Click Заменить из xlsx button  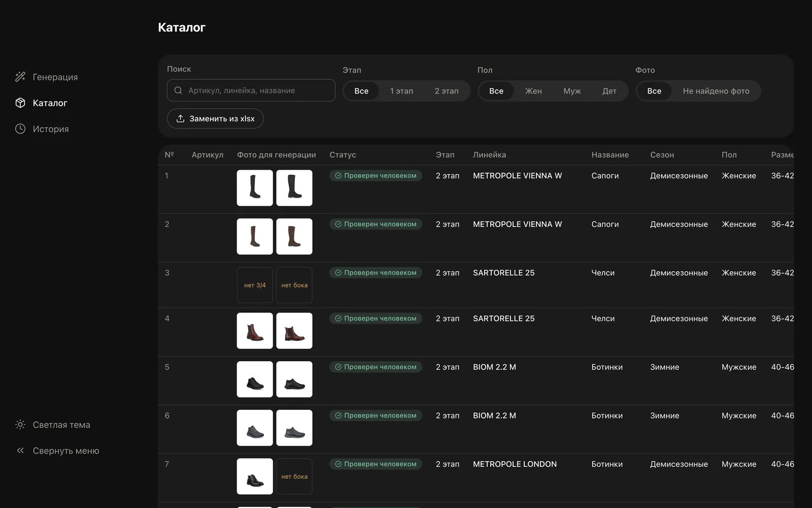pyautogui.click(x=215, y=118)
